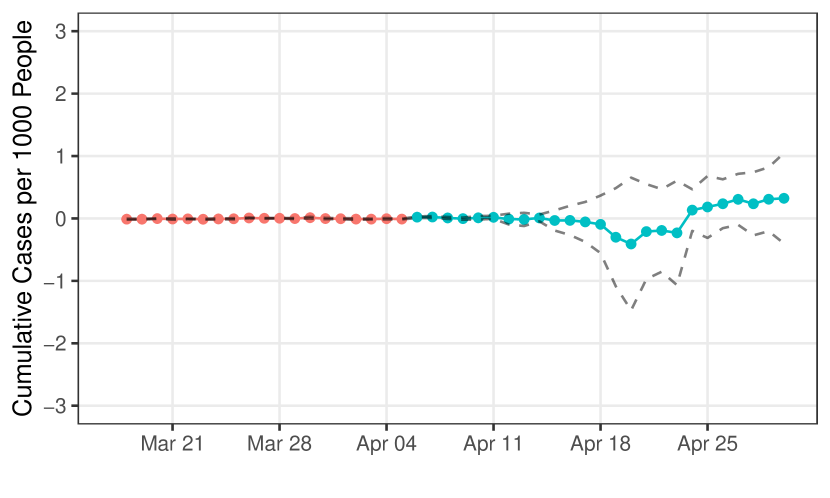The width and height of the screenshot is (830, 498).
Task: Click the last red point before the teal series
Action: (x=401, y=218)
